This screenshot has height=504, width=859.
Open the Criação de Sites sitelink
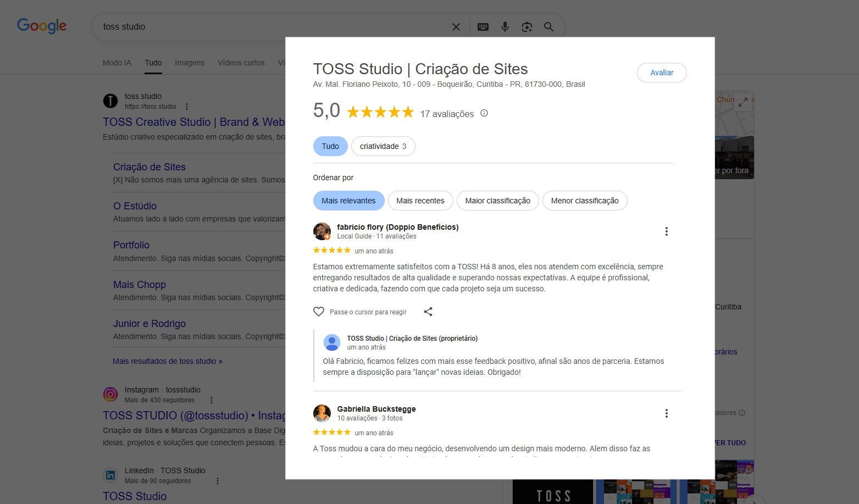click(149, 167)
